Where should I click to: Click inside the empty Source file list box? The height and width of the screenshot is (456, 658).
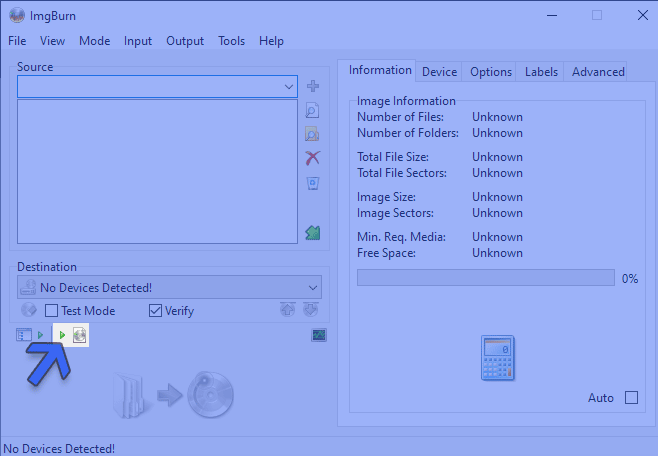click(157, 171)
